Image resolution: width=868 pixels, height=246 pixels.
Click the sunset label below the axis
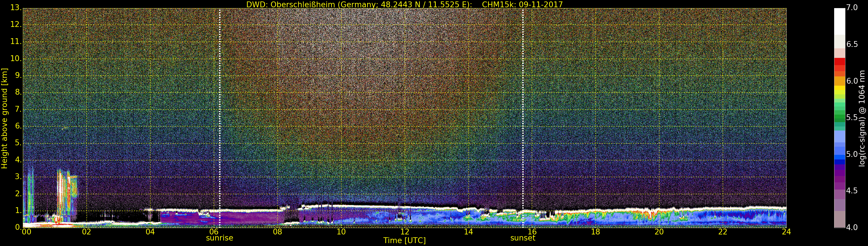(x=523, y=238)
